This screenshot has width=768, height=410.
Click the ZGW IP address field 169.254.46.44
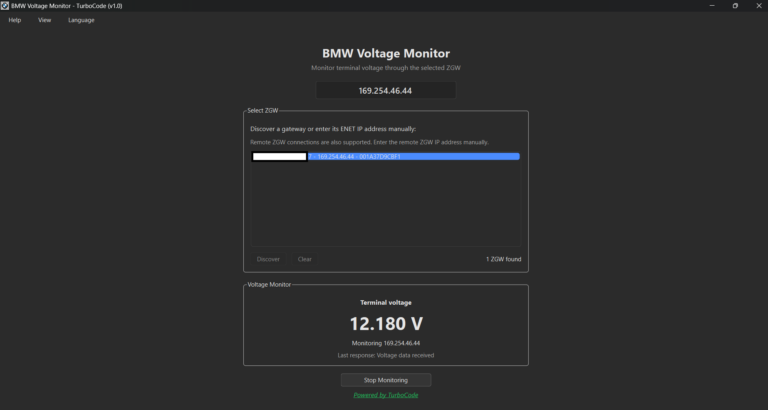[x=385, y=91]
